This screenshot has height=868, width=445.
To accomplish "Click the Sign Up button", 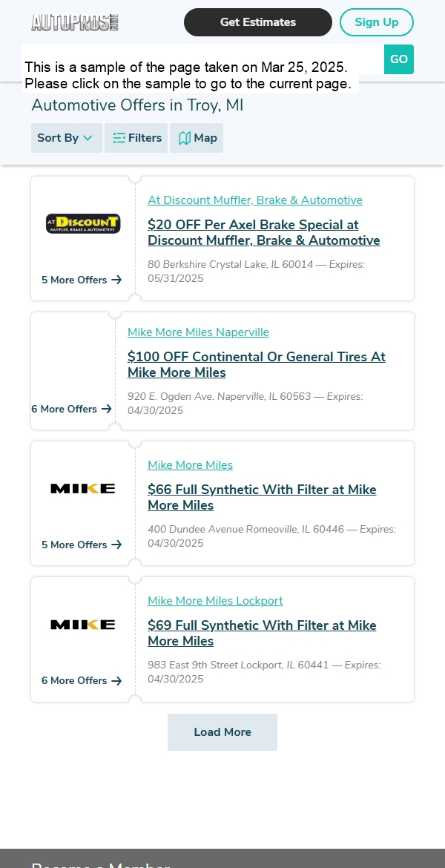I will (376, 22).
